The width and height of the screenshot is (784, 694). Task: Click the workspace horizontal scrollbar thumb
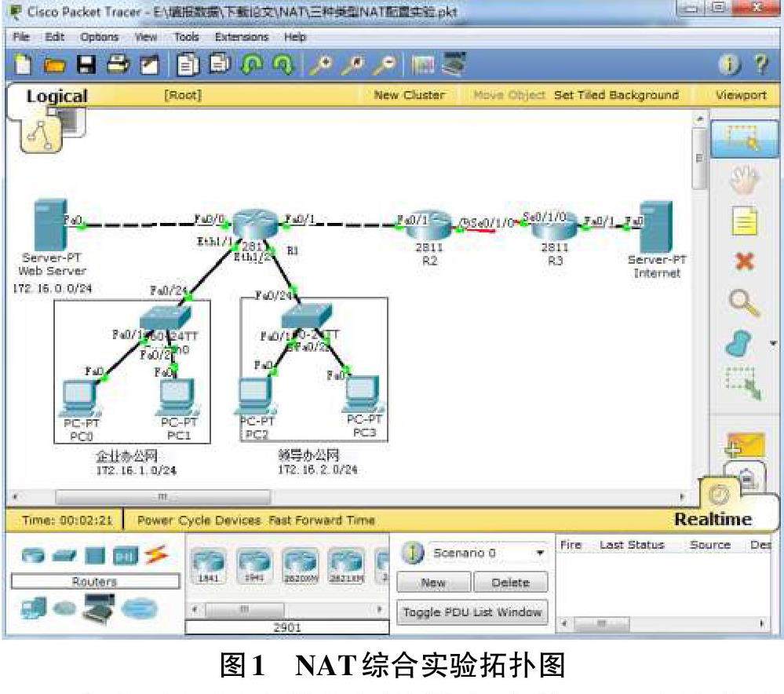coord(163,497)
